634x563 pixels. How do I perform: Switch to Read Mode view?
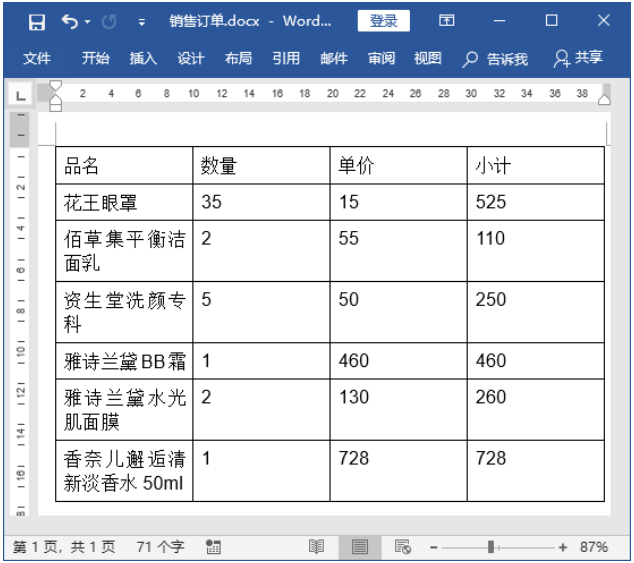pyautogui.click(x=316, y=547)
